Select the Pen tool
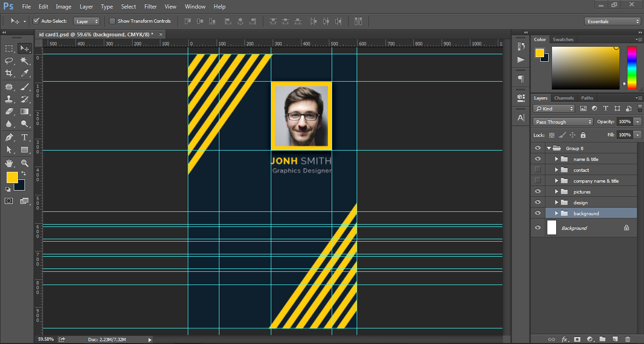 [9, 137]
